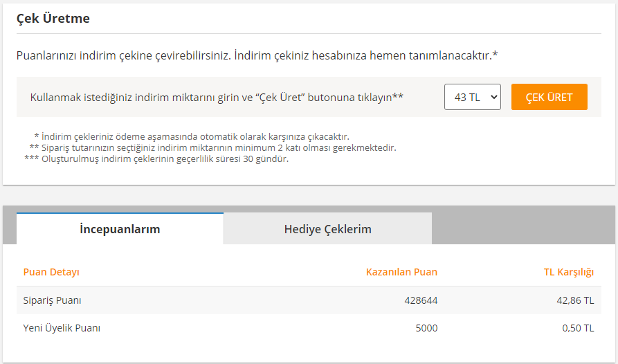
Task: Click the footnote about minimum 2 katı
Action: (x=212, y=147)
